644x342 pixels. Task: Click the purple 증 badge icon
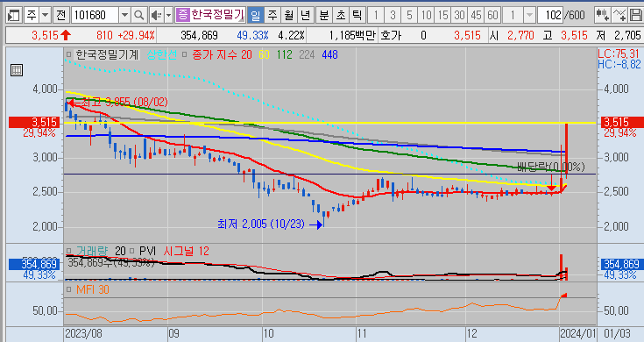(182, 15)
